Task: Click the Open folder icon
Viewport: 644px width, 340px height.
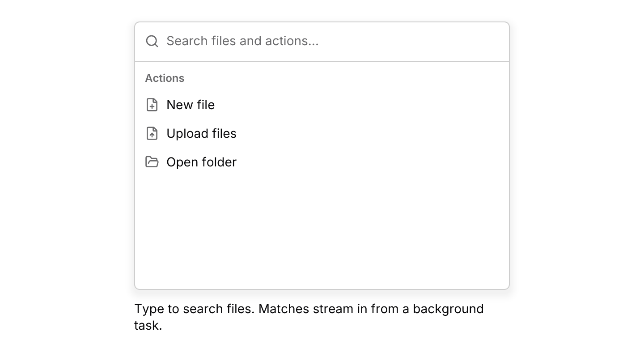Action: coord(152,162)
